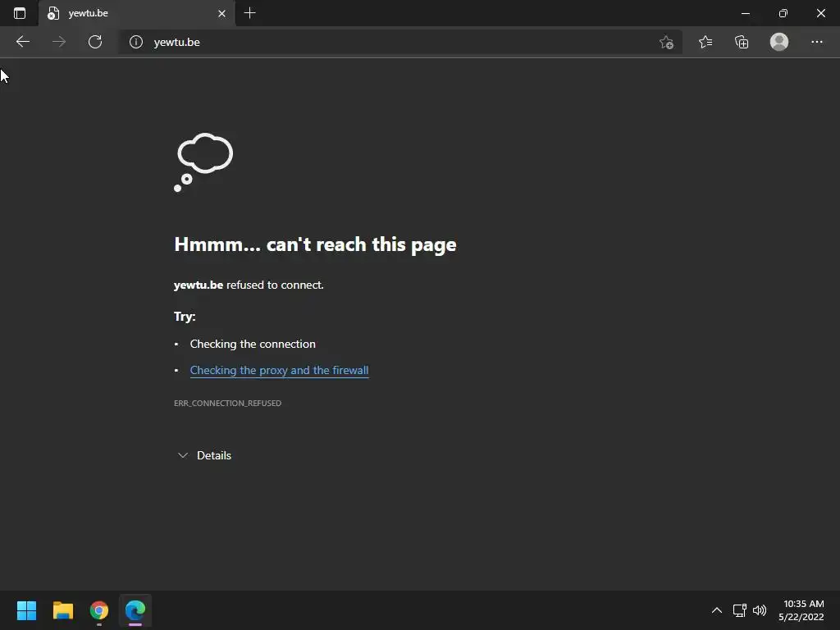Click the 'Hmmm... can't reach this page' heading
The width and height of the screenshot is (840, 630).
[x=315, y=244]
